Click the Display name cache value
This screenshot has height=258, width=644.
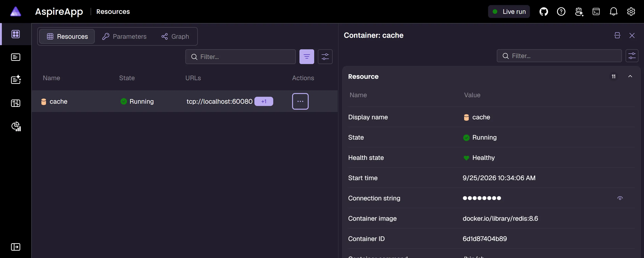(x=477, y=117)
